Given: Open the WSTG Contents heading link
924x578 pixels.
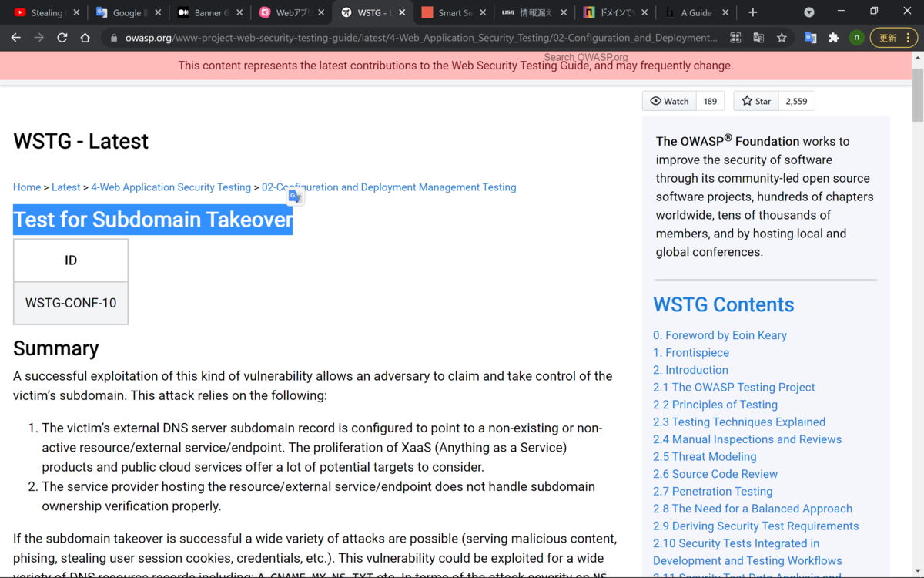Looking at the screenshot, I should click(723, 304).
